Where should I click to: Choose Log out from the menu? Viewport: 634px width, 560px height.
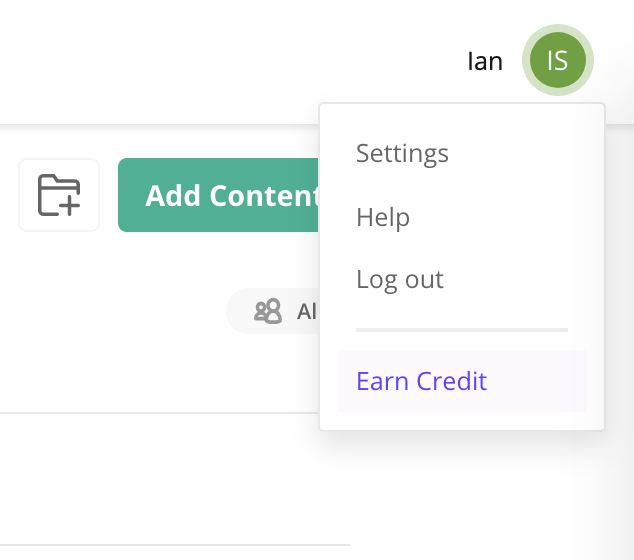(400, 279)
